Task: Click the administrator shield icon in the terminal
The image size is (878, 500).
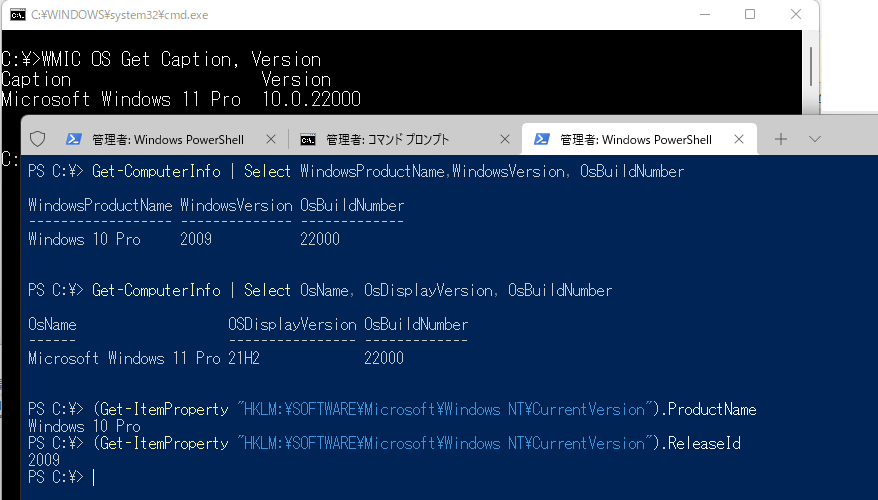Action: click(38, 139)
